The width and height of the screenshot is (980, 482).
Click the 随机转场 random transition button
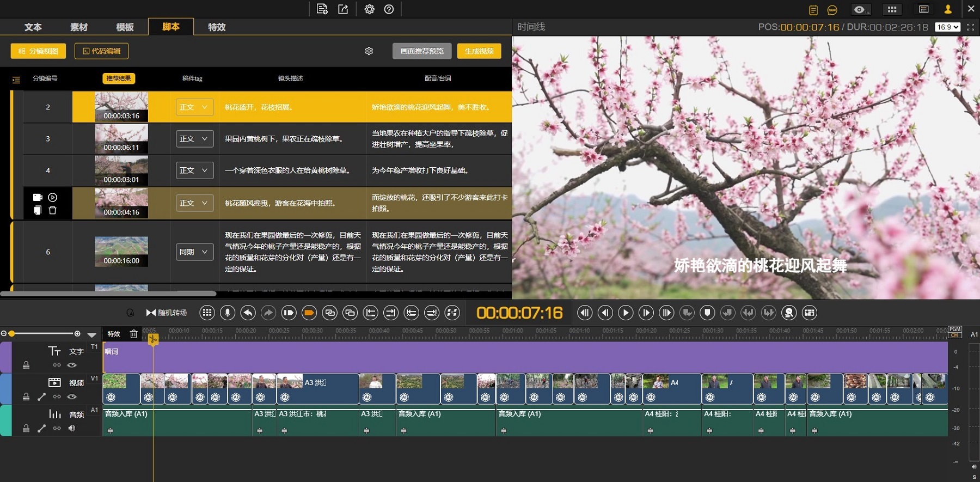pos(167,313)
